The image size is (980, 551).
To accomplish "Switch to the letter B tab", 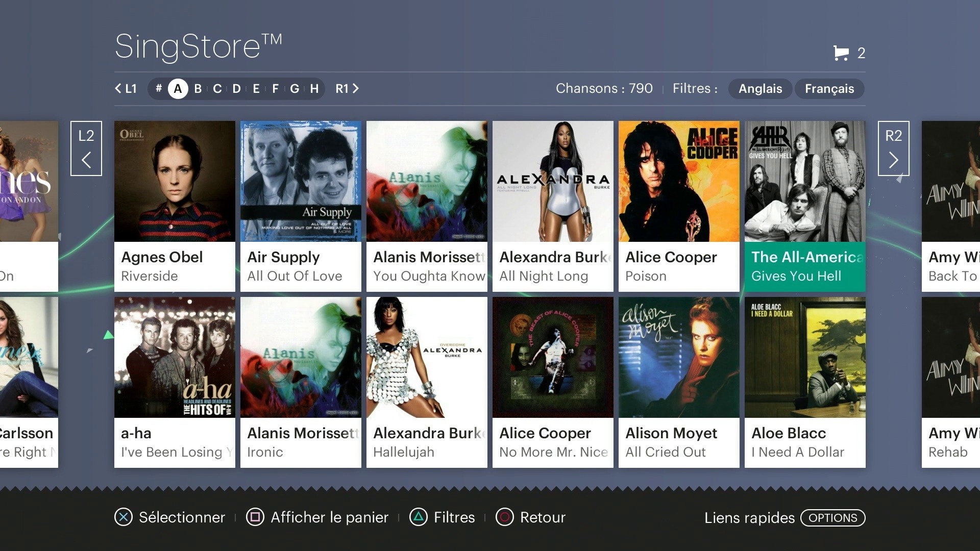I will 197,88.
